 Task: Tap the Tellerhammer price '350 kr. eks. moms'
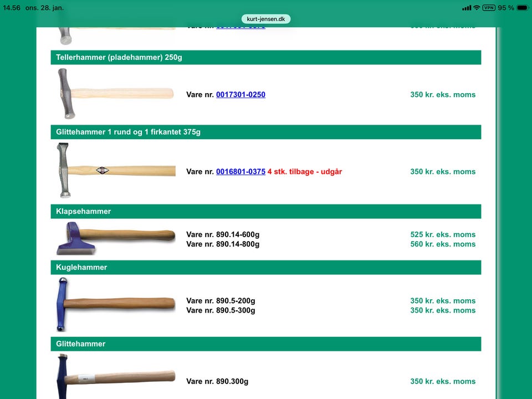click(443, 95)
